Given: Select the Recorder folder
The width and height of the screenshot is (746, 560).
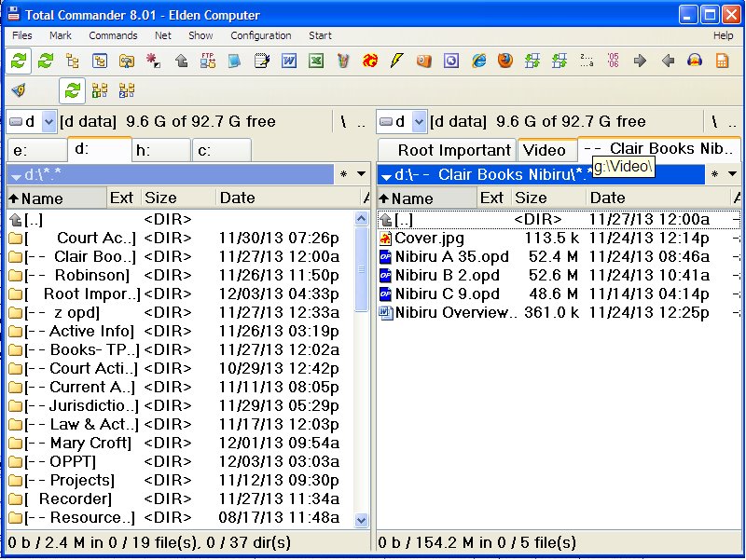Looking at the screenshot, I should (181, 499).
